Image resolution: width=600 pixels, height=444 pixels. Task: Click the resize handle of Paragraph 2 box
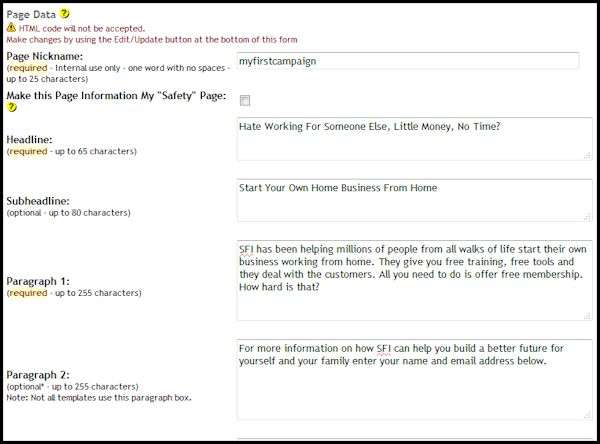(586, 413)
